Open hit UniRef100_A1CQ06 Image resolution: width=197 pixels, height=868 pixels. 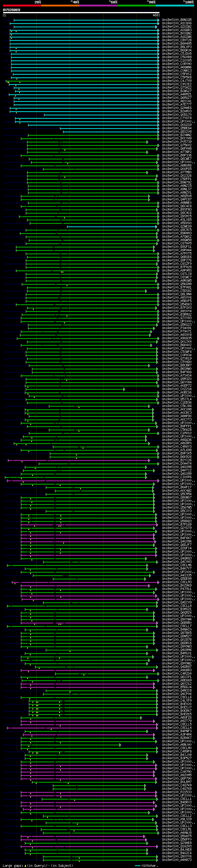point(177,23)
